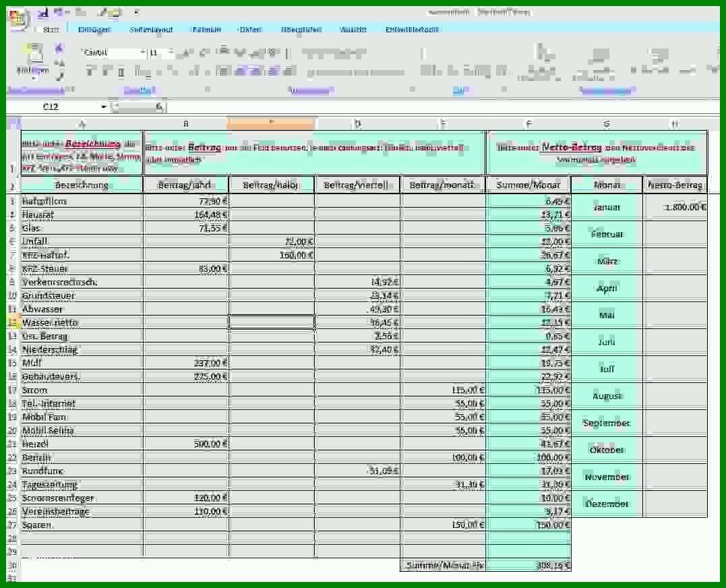The image size is (726, 588).
Task: Toggle Underline formatting
Action: 121,71
